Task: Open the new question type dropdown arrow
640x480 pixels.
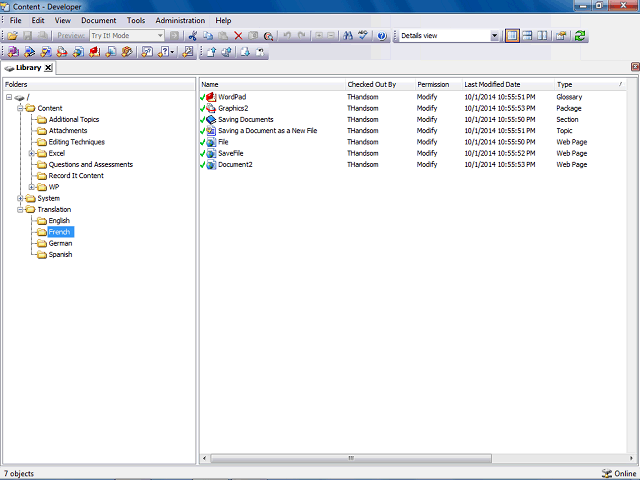Action: point(173,52)
